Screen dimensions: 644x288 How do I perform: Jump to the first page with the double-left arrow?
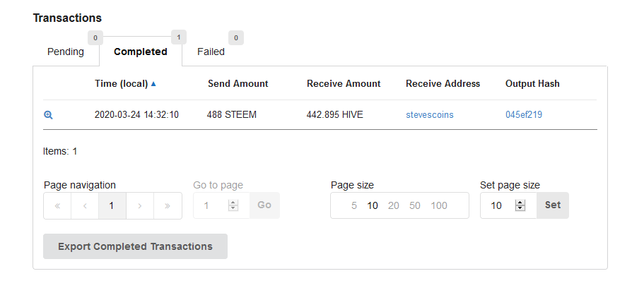57,205
